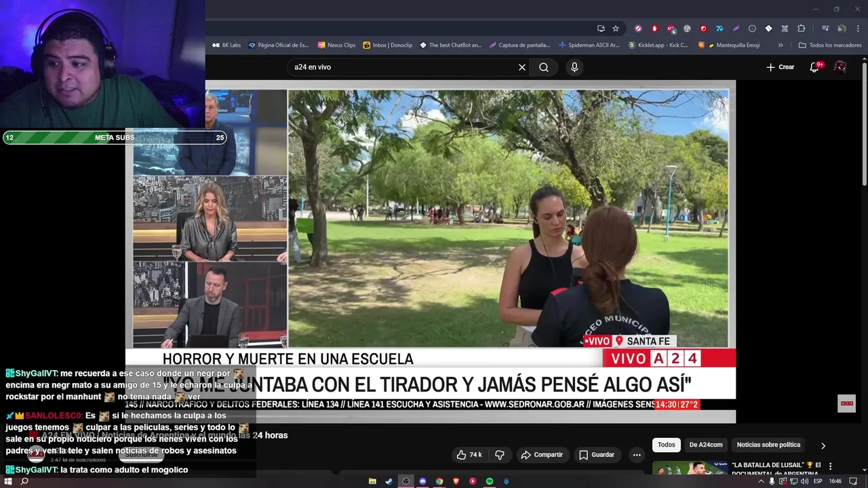Open the Chrome profile avatar
The width and height of the screenshot is (868, 488).
pos(842,28)
